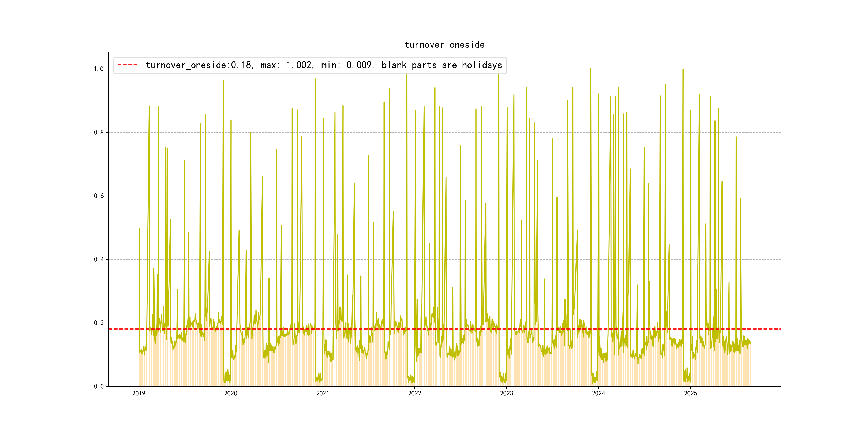Click the legend text 'blank parts are holidays'
The width and height of the screenshot is (868, 434).
tap(442, 65)
